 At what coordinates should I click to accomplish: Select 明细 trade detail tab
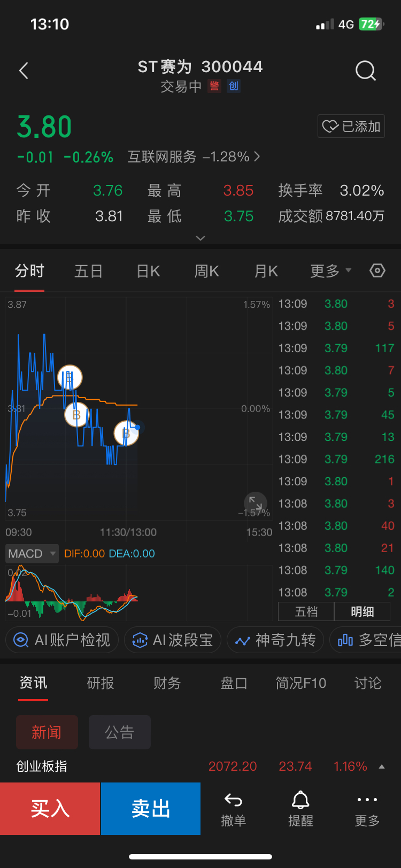click(x=362, y=611)
